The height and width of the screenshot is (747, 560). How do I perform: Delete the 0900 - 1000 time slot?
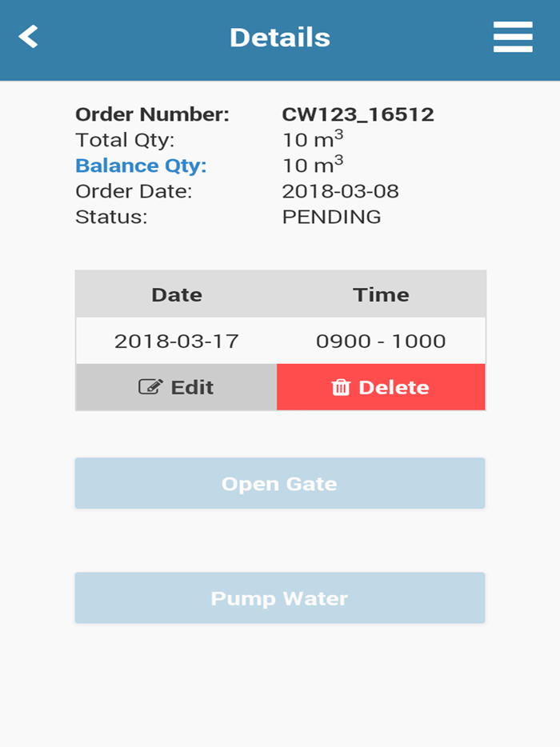pyautogui.click(x=380, y=387)
